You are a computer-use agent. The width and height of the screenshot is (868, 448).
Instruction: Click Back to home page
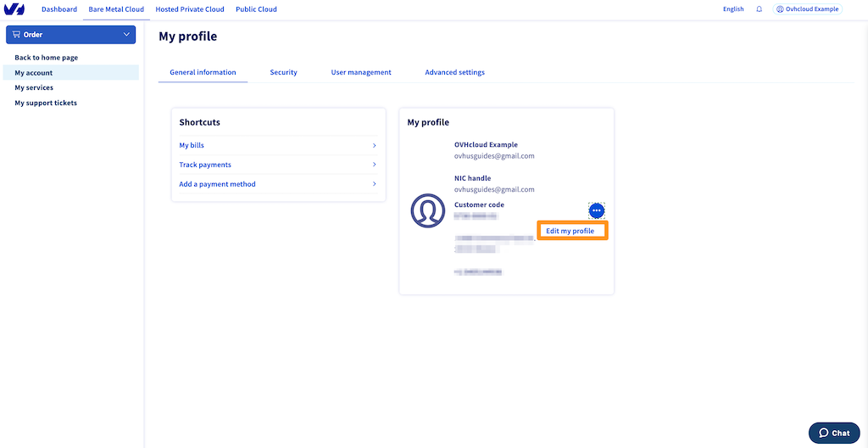pos(47,58)
